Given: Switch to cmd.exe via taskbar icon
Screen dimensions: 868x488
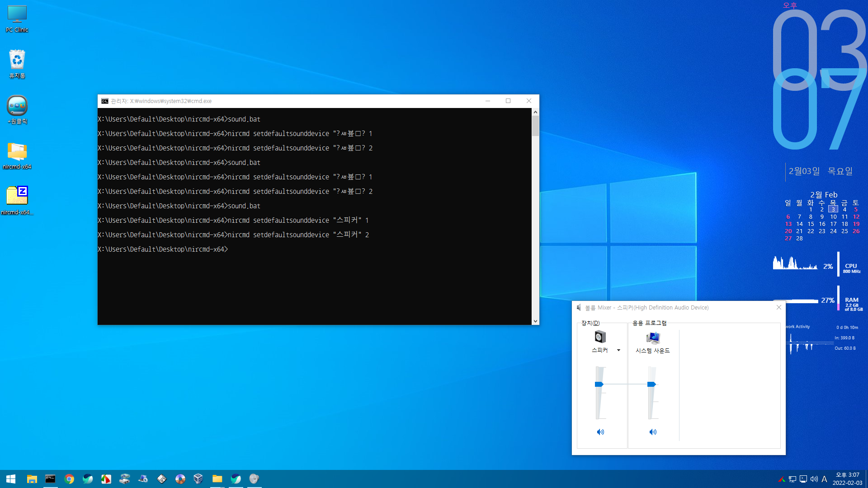Looking at the screenshot, I should [50, 479].
